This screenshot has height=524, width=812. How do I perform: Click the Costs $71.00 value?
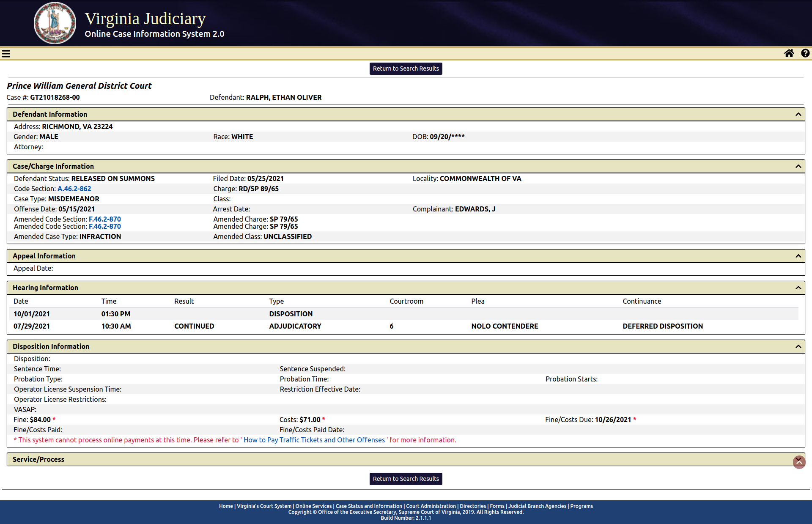310,420
